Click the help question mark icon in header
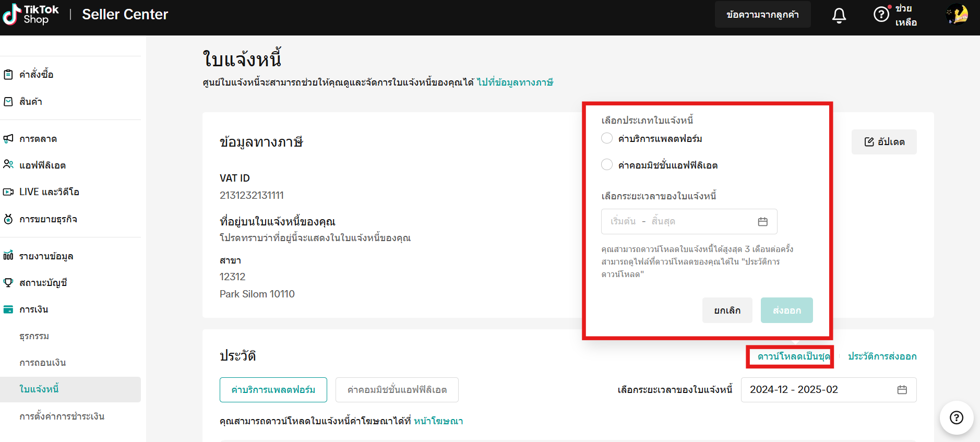 pos(881,15)
